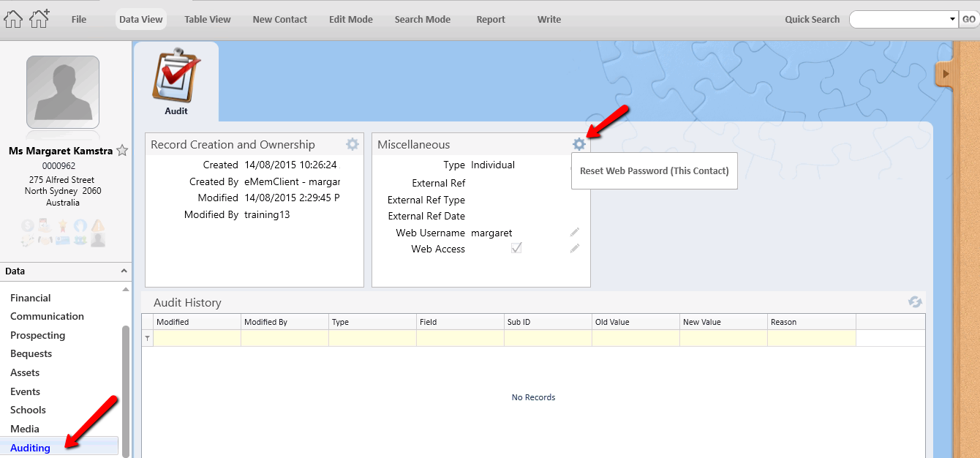The width and height of the screenshot is (980, 458).
Task: Toggle the Web Access checkbox
Action: [516, 249]
